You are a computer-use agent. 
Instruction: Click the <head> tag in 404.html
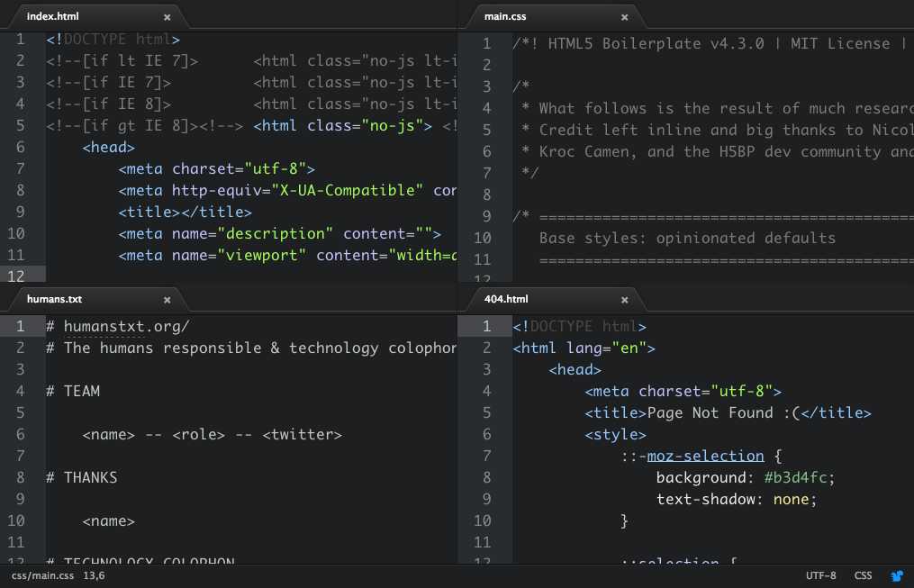point(575,369)
